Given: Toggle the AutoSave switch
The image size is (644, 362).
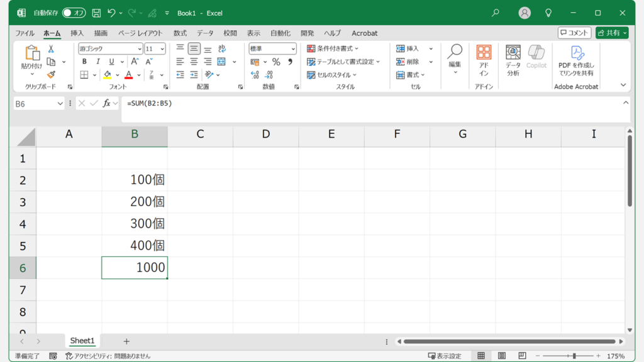Looking at the screenshot, I should tap(74, 13).
